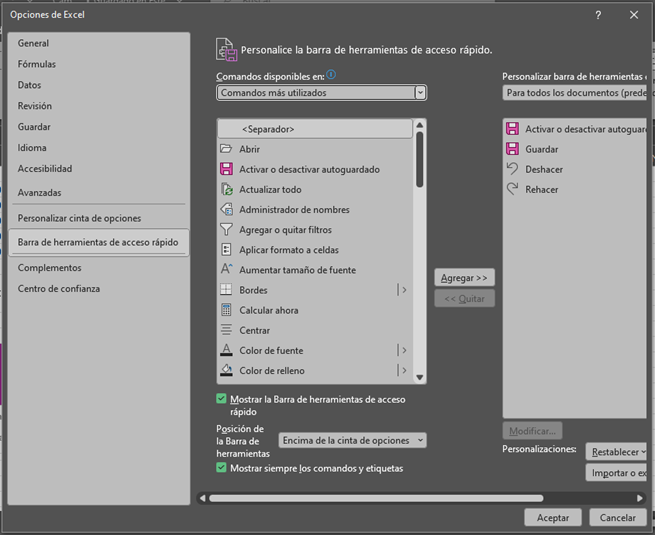Toggle Mostrar la Barra de herramientas checkbox
Screen dimensions: 655x535
221,399
